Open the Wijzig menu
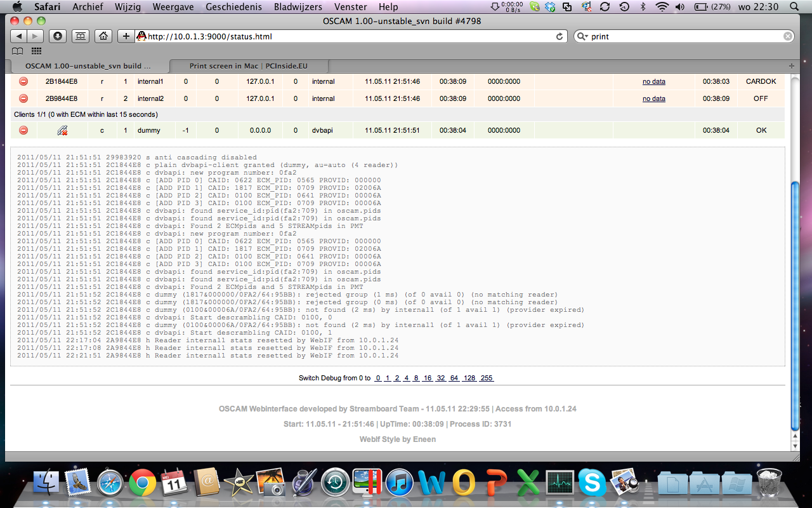Image resolution: width=812 pixels, height=508 pixels. (x=128, y=7)
